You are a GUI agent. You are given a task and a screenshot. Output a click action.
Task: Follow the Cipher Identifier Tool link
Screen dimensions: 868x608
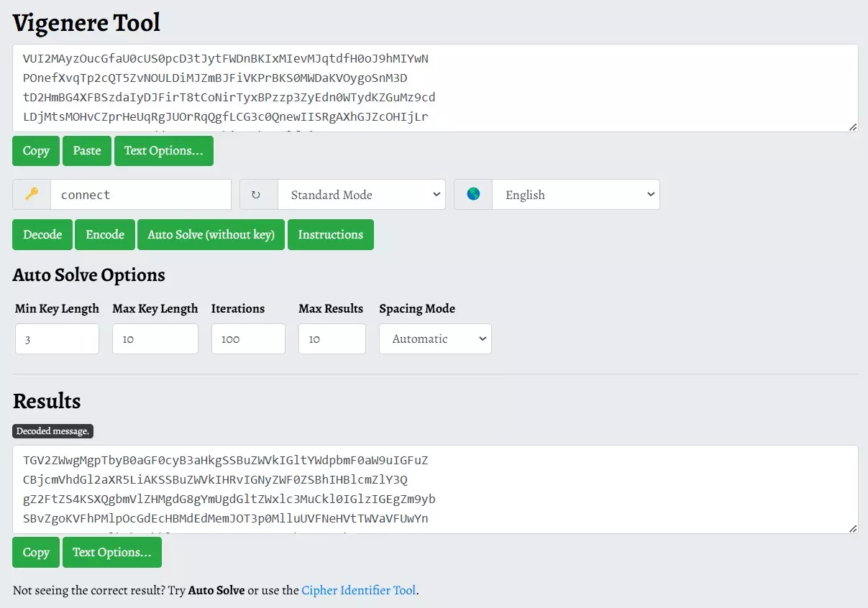coord(358,591)
